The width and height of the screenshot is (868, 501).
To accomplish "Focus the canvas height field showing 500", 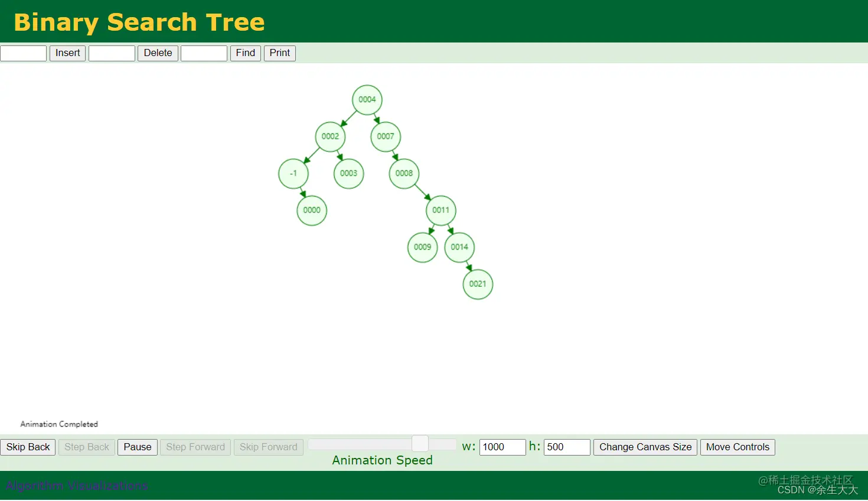I will pyautogui.click(x=567, y=447).
